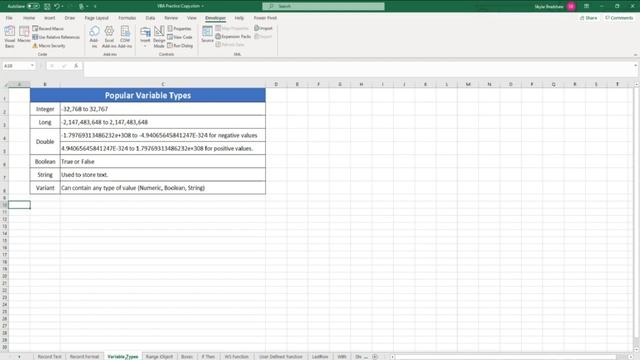The height and width of the screenshot is (360, 640).
Task: Switch to the Insert tab
Action: pos(49,18)
